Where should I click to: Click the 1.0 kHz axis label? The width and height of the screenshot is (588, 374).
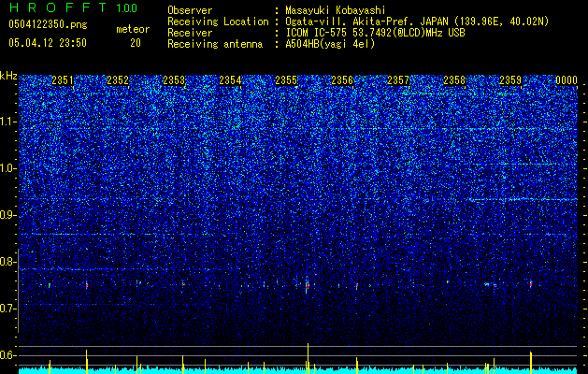click(x=8, y=168)
